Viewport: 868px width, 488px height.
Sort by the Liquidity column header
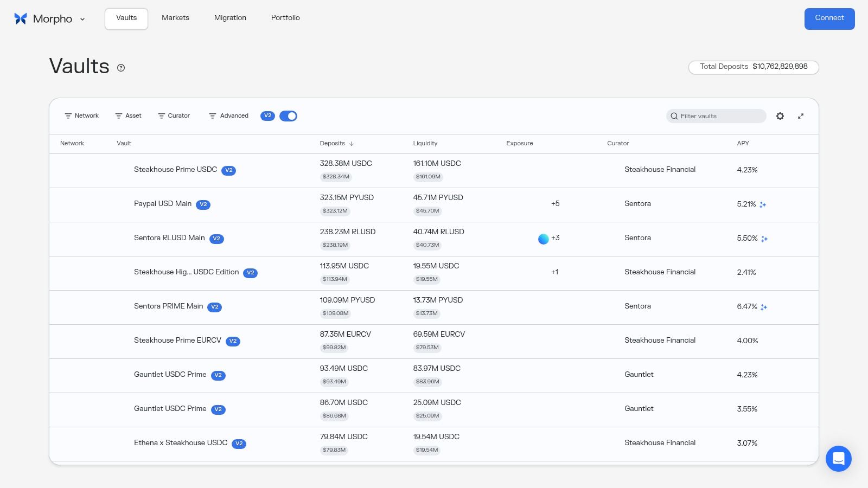point(425,144)
